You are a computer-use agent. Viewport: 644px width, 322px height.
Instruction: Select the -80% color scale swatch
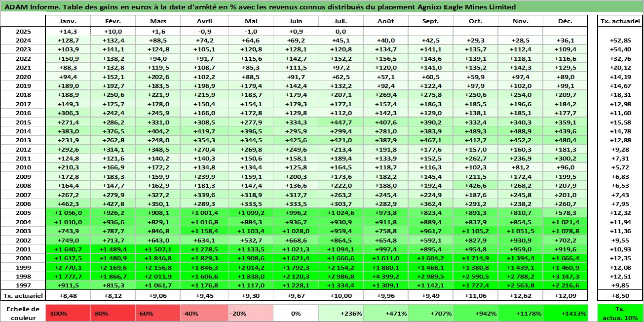click(x=113, y=313)
